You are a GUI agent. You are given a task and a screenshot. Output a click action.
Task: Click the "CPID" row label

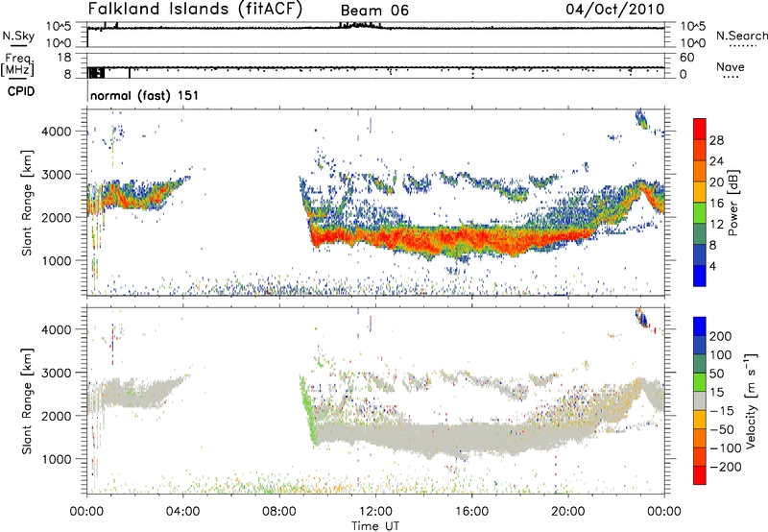(x=21, y=91)
